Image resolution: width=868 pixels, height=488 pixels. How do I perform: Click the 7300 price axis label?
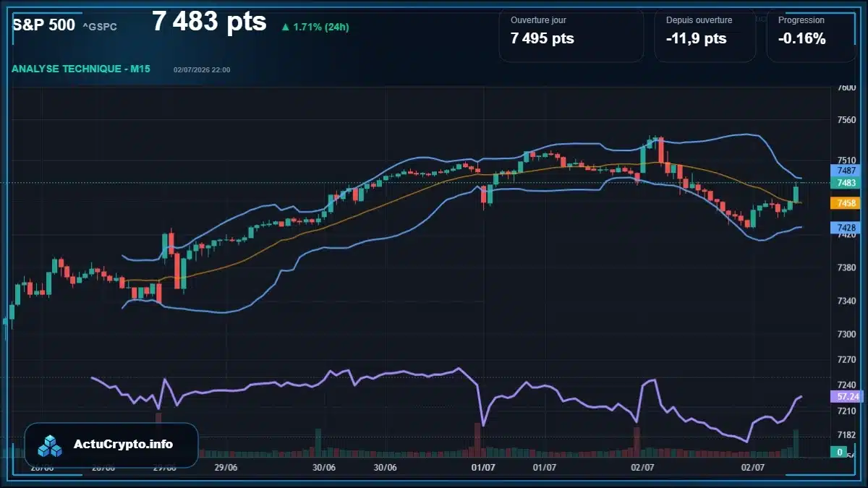[846, 335]
